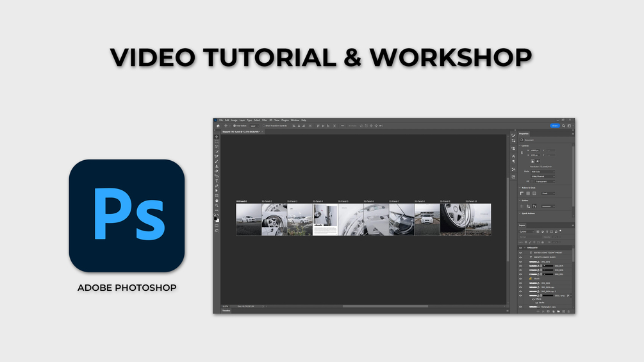Image resolution: width=644 pixels, height=362 pixels.
Task: Collapse the Guides section
Action: point(520,201)
